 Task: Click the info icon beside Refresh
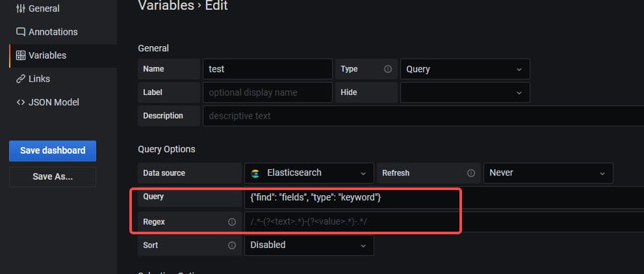[470, 173]
